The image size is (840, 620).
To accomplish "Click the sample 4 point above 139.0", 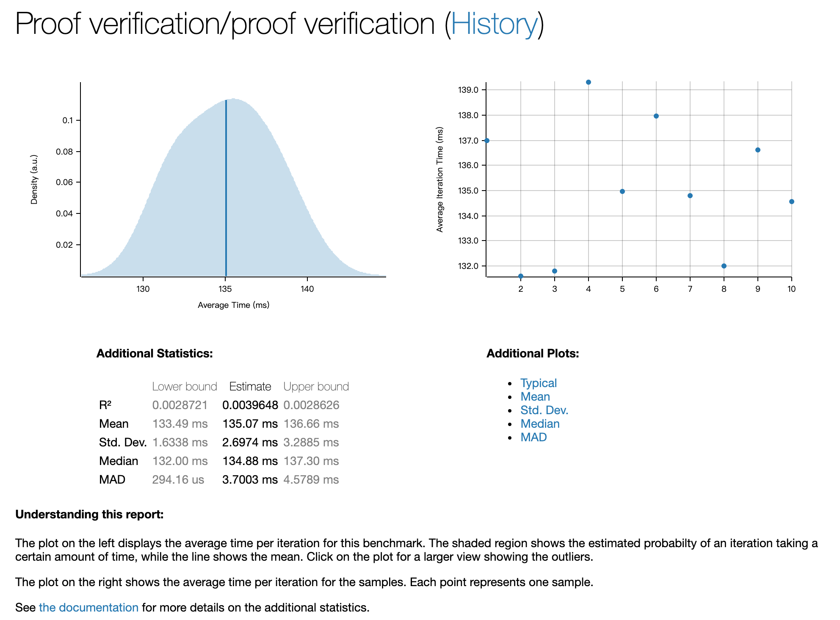I will coord(589,82).
